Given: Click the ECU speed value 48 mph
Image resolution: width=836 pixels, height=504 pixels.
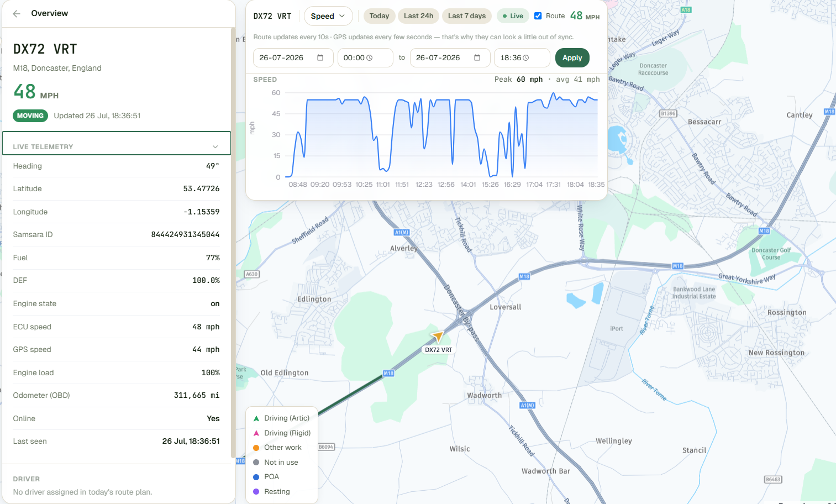Looking at the screenshot, I should click(206, 327).
